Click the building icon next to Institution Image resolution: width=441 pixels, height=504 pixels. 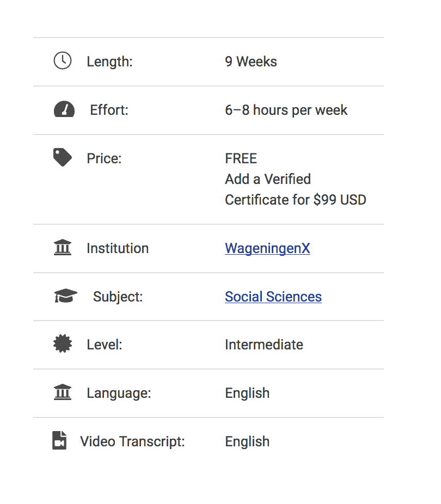[x=63, y=248]
